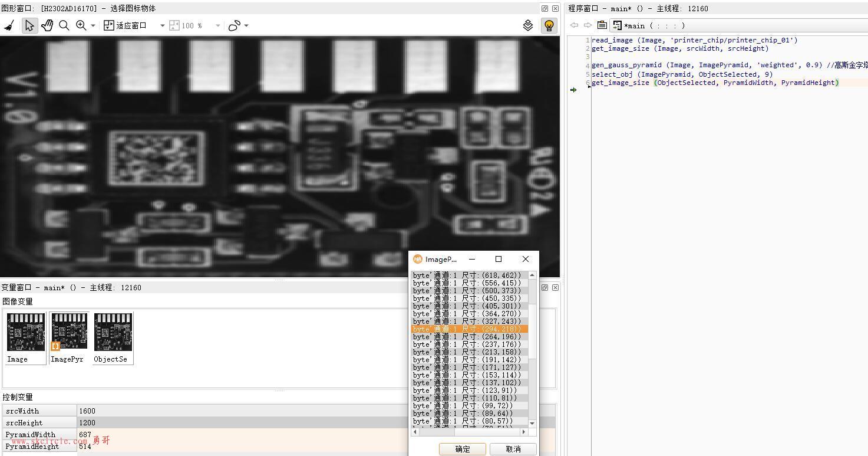Toggle the light bulb icon
This screenshot has height=456, width=868.
coord(549,25)
